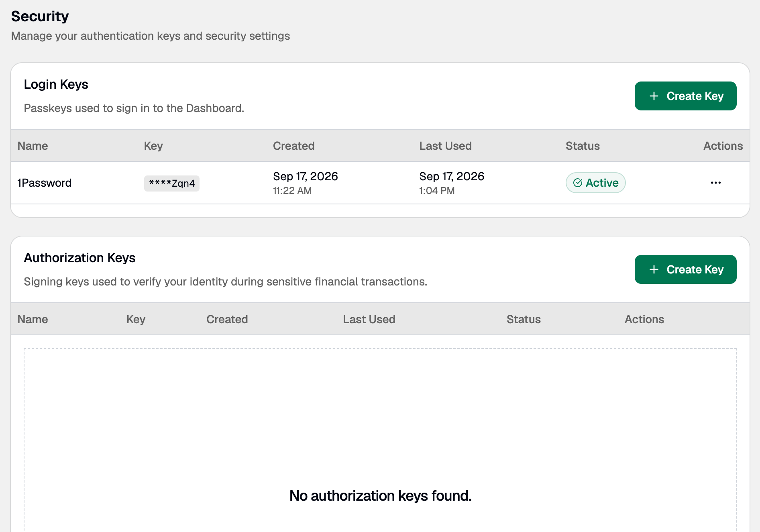Click the Authorization Keys section title
This screenshot has height=532, width=760.
[x=79, y=258]
